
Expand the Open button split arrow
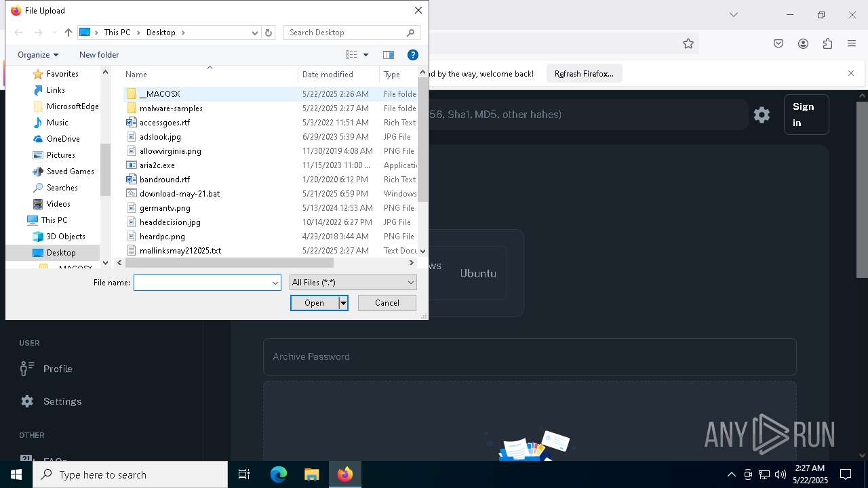tap(344, 303)
